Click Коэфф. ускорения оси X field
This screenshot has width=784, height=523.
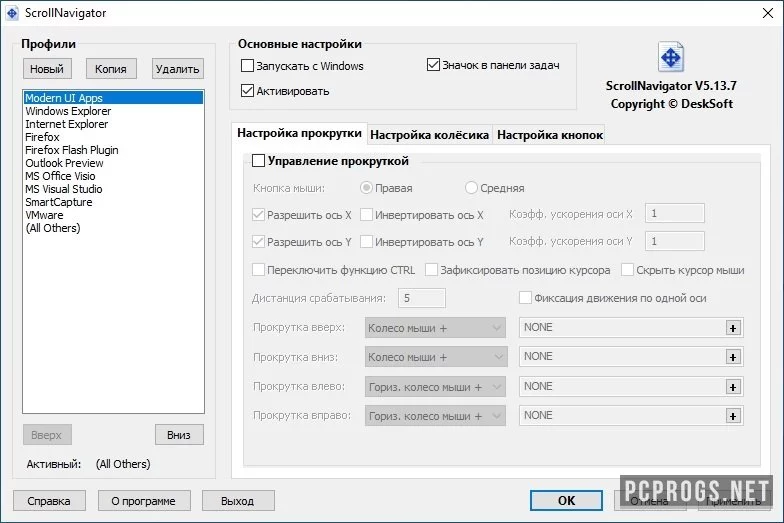tap(674, 214)
